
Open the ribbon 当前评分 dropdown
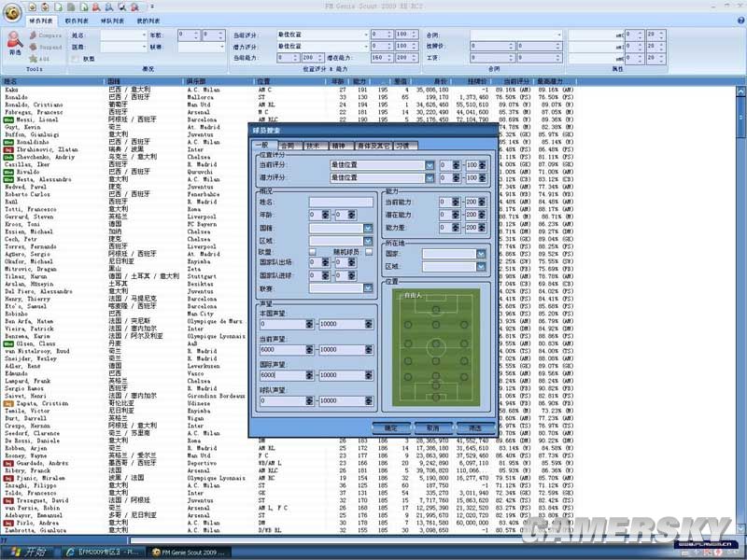coord(366,35)
